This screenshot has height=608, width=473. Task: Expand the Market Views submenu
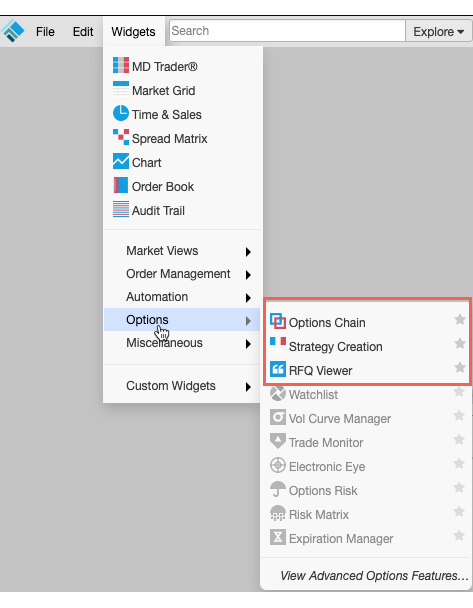coord(182,251)
